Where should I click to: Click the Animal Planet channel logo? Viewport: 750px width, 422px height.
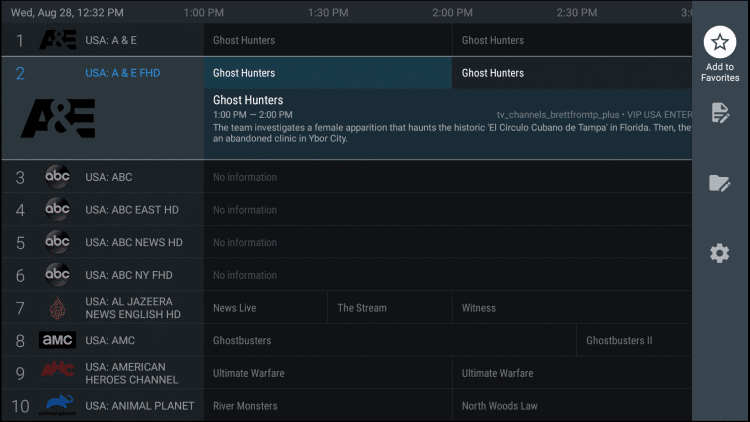pos(57,405)
